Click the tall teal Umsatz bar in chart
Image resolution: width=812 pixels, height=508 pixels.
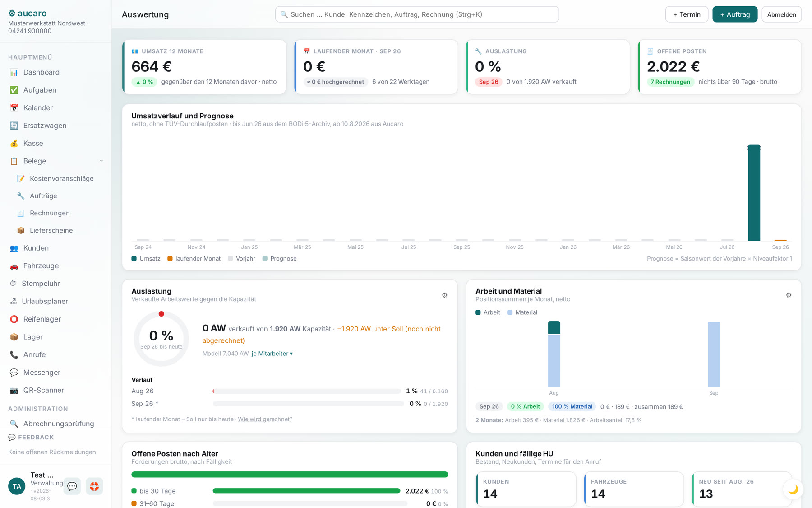tap(754, 193)
